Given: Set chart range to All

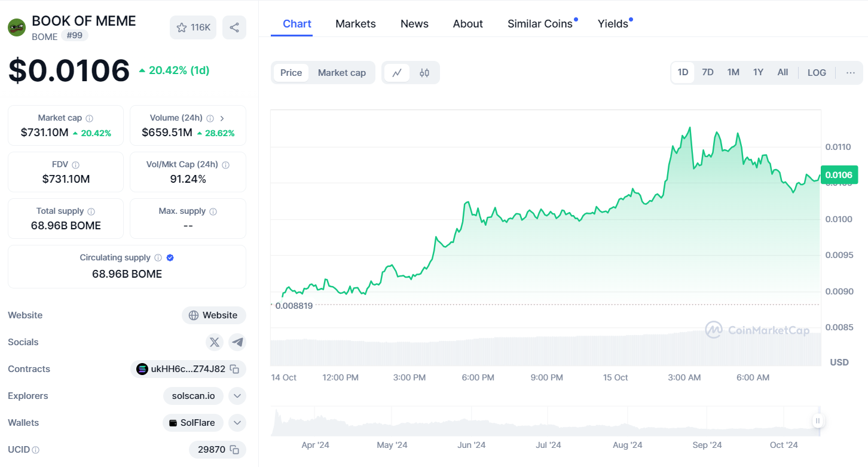Looking at the screenshot, I should 783,72.
